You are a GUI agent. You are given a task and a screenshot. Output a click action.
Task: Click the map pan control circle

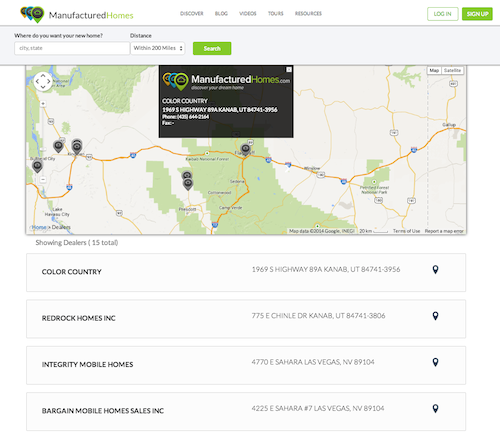click(43, 81)
